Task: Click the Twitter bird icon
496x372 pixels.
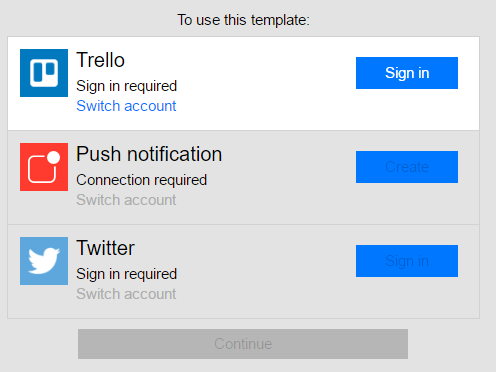Action: click(44, 261)
